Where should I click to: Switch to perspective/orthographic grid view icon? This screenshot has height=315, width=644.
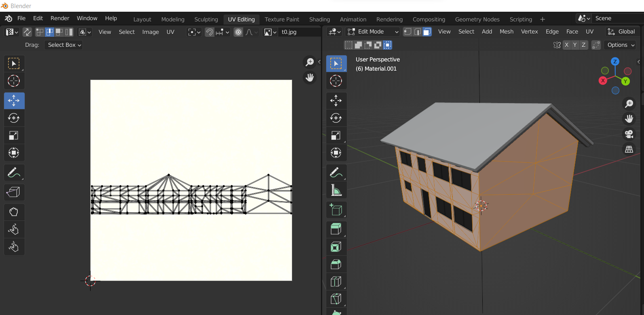pos(629,149)
